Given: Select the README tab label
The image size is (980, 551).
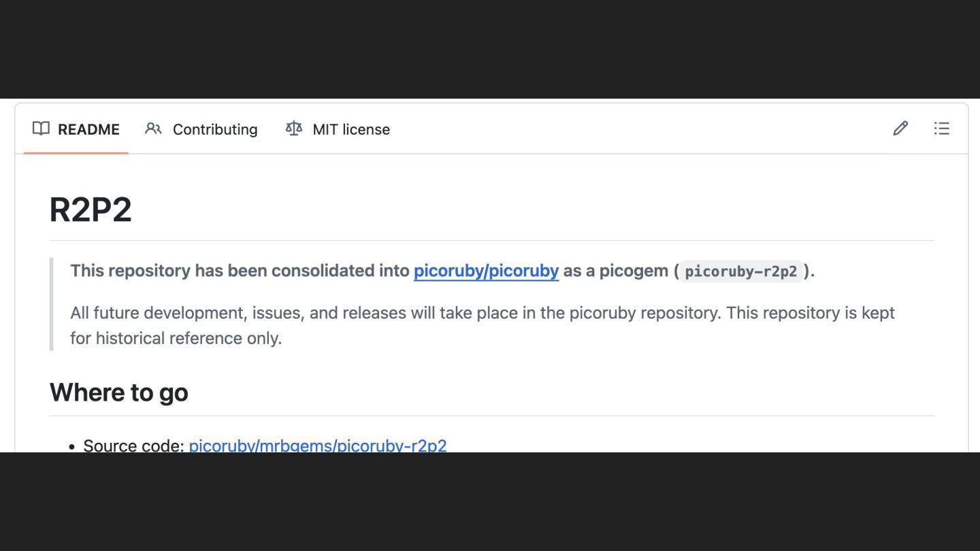Looking at the screenshot, I should coord(88,129).
